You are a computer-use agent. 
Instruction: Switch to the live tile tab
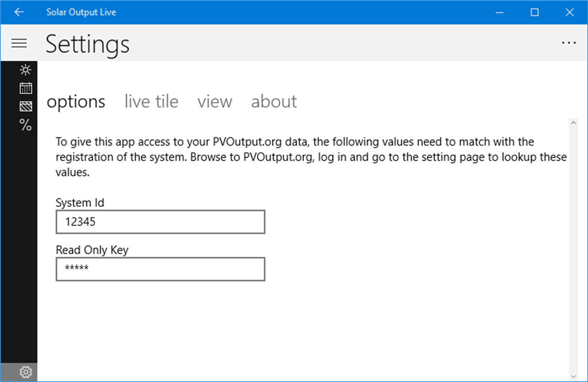[x=151, y=101]
